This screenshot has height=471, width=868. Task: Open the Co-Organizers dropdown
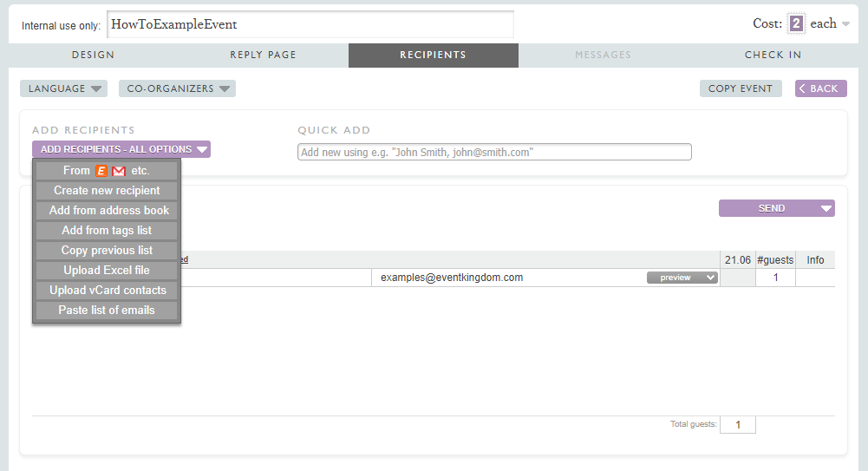click(x=177, y=88)
